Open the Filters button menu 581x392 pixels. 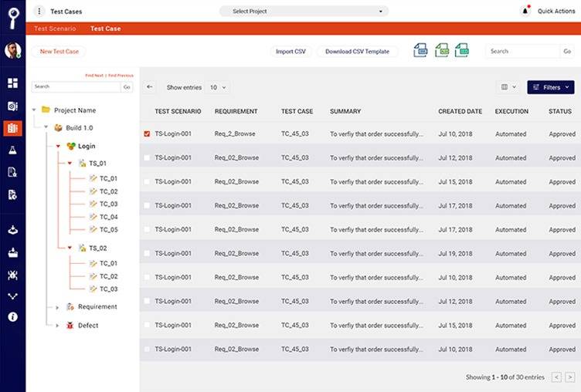(551, 87)
